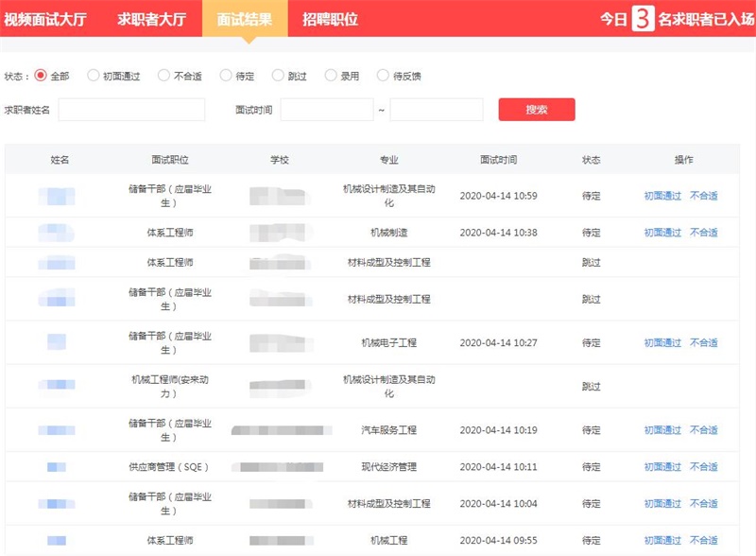Select the 面试结果 tab
756x556 pixels.
coord(245,19)
